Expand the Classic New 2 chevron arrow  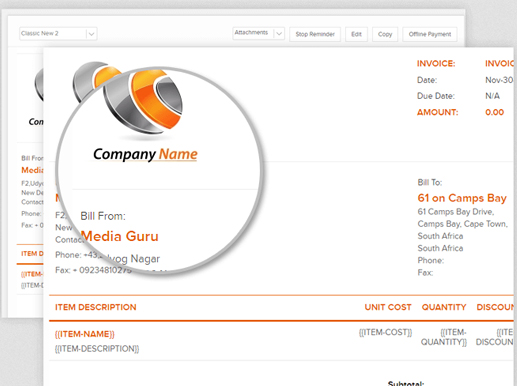point(91,34)
